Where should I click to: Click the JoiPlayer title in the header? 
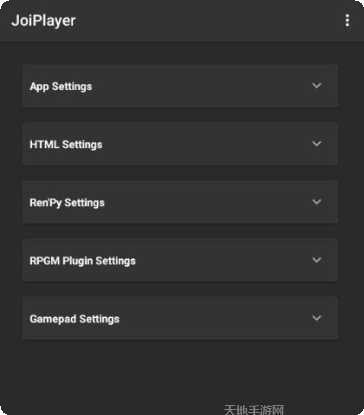(43, 21)
